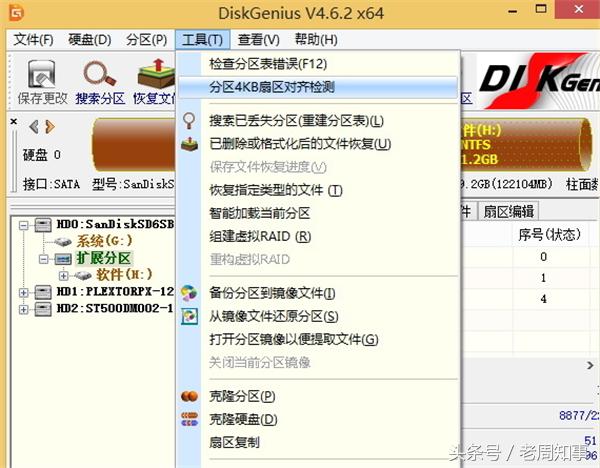The height and width of the screenshot is (468, 600).
Task: Choose 恢复指定类型的文件 entry
Action: click(x=318, y=190)
